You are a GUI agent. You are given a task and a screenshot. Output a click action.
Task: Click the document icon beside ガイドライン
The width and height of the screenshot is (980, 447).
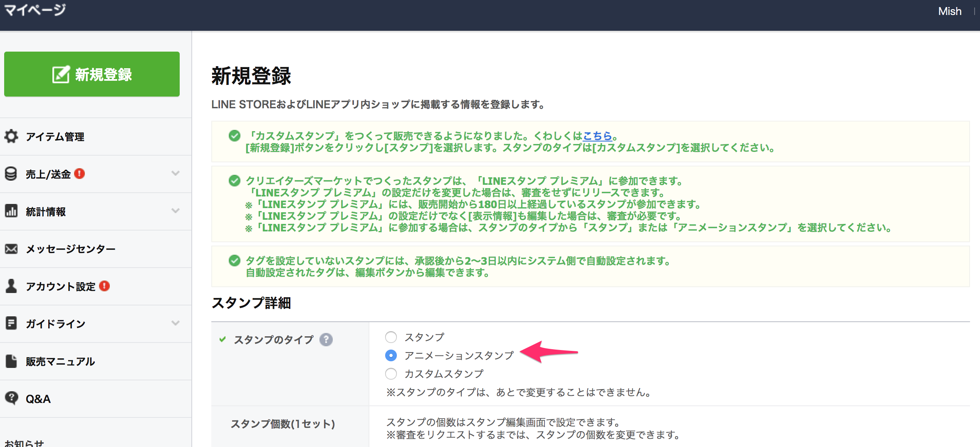[11, 323]
